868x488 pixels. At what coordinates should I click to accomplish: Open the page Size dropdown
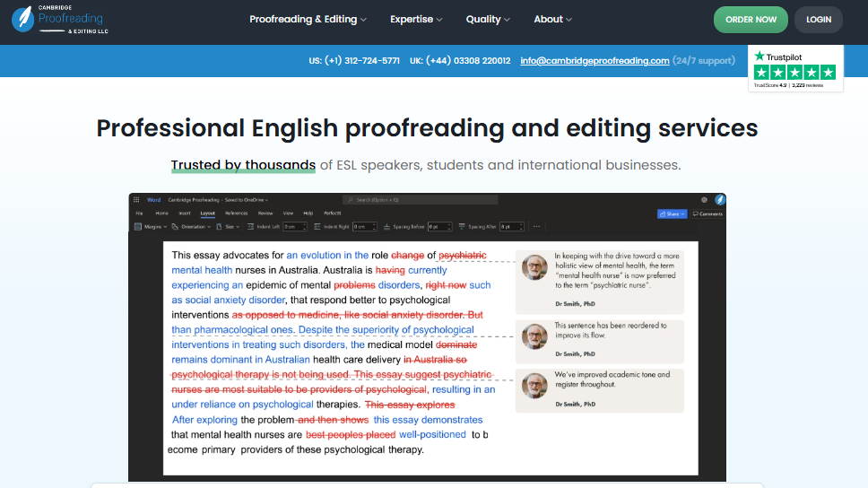(228, 227)
